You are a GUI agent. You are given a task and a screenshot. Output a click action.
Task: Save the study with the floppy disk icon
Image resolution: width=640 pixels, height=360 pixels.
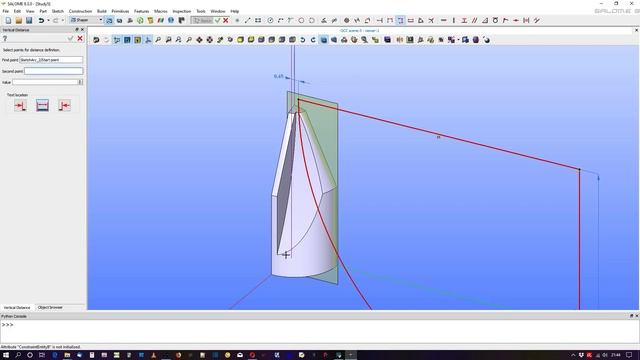point(29,20)
